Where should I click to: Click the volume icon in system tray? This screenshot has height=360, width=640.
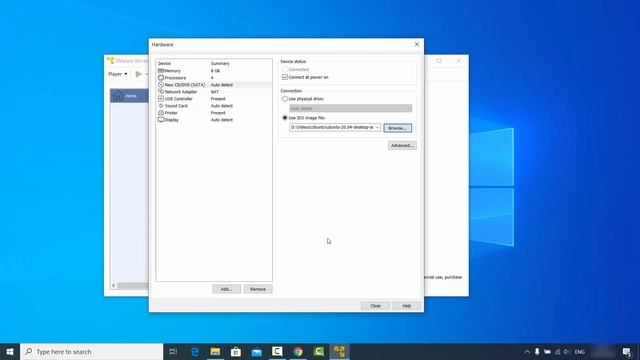click(x=567, y=351)
